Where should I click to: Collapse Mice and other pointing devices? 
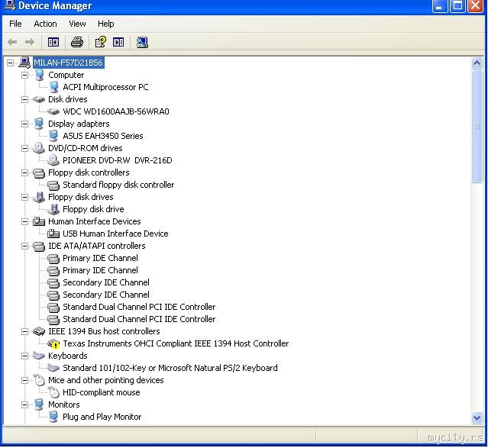tap(25, 380)
